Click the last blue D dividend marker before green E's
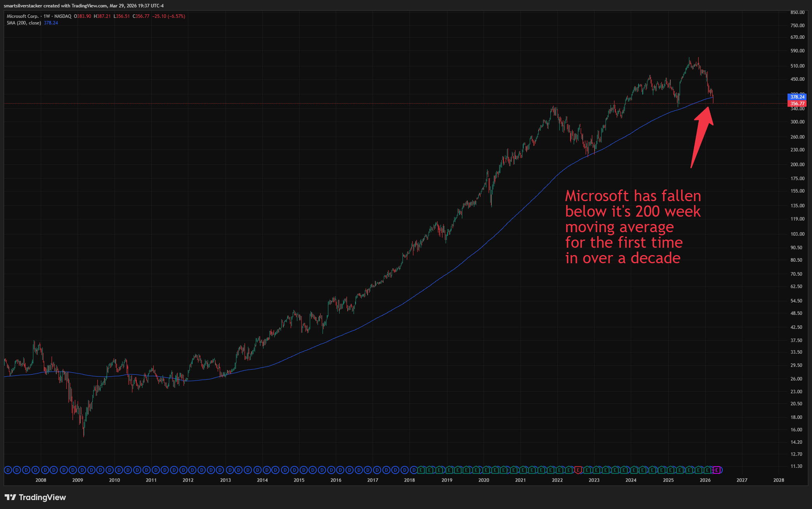The height and width of the screenshot is (509, 812). tap(414, 470)
